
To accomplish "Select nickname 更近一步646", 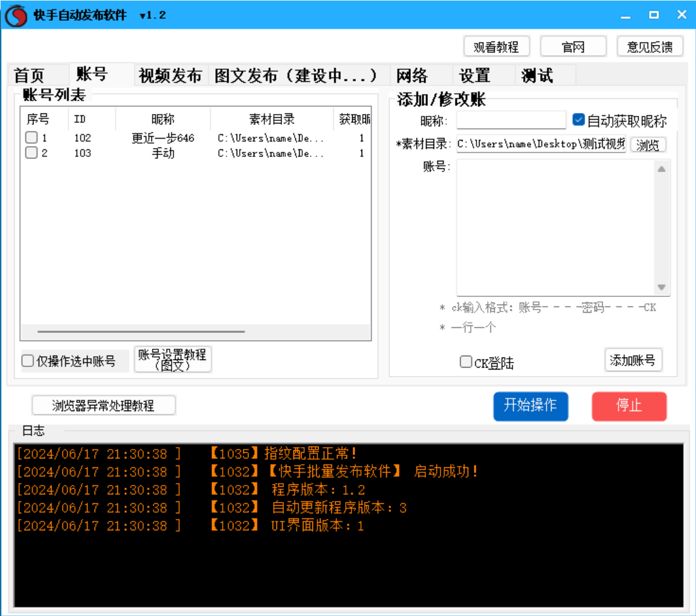I will click(x=163, y=138).
